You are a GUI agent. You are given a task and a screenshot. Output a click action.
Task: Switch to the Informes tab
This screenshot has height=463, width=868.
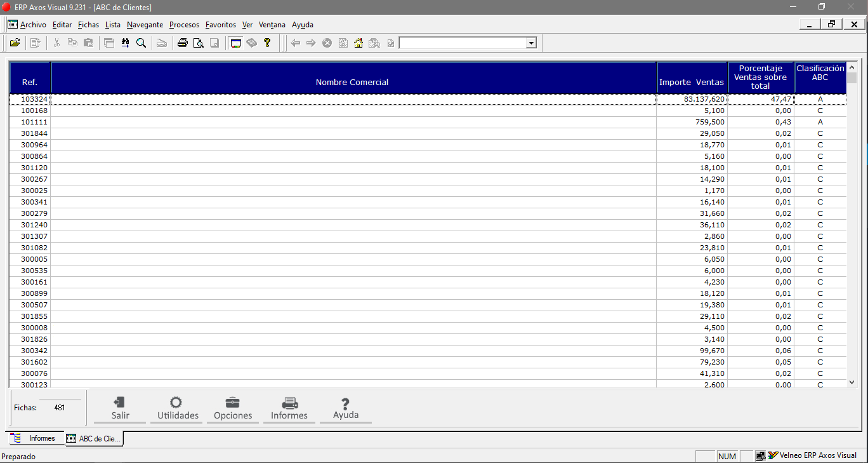point(36,438)
